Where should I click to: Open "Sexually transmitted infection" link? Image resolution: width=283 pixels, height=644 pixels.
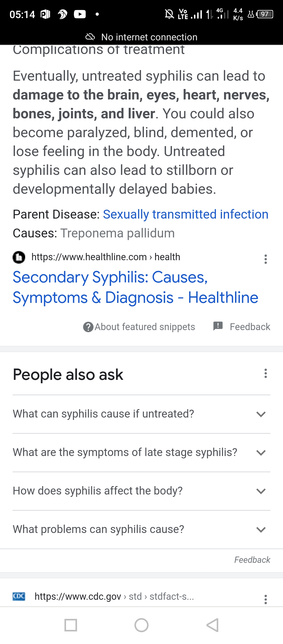(186, 214)
